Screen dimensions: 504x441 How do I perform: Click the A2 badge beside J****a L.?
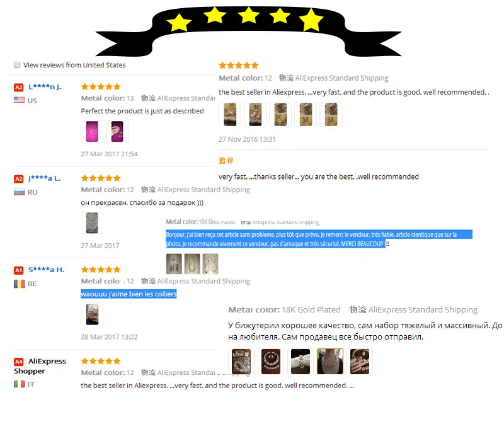19,179
